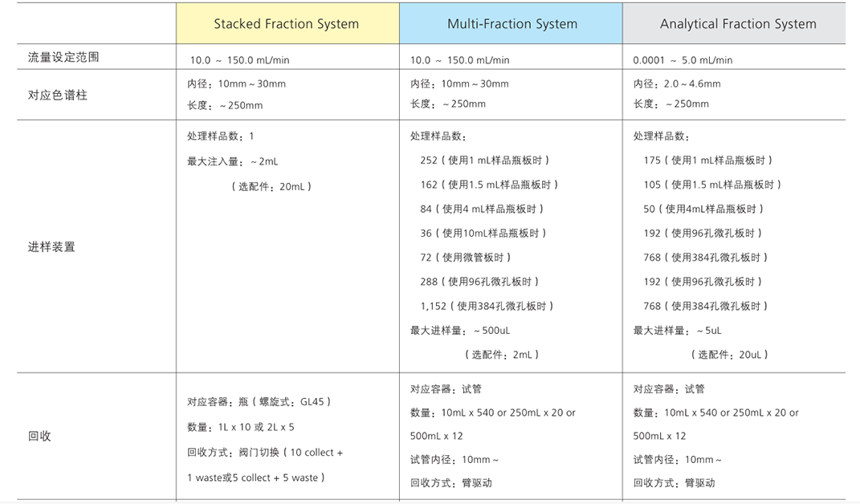Viewport: 860px width, 504px height.
Task: Click 最大注入量：～2mL text
Action: click(x=233, y=161)
